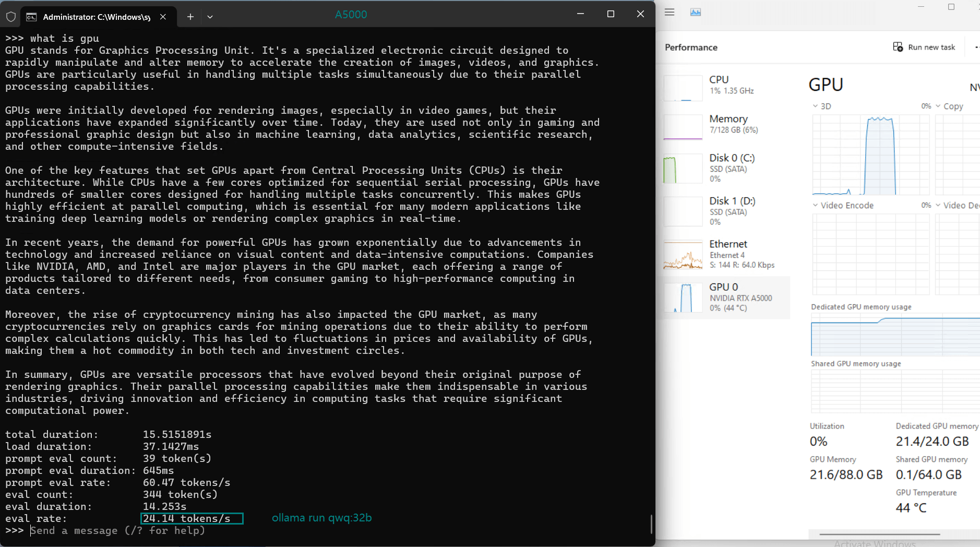Click the Task Manager performance icon

(x=696, y=12)
